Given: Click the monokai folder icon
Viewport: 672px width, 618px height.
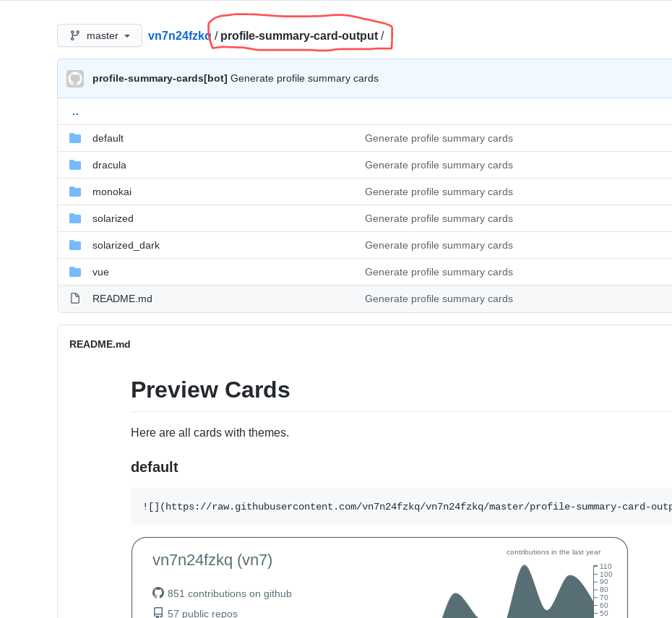Looking at the screenshot, I should point(75,192).
